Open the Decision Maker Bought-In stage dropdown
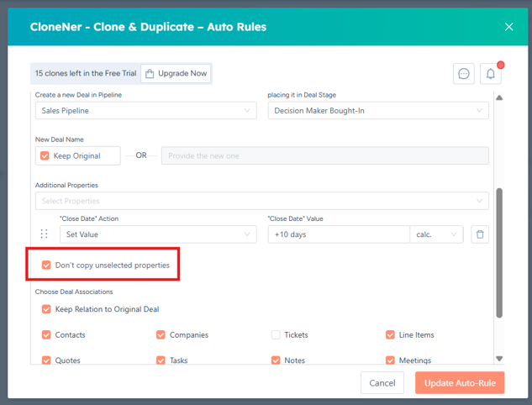The image size is (532, 405). coord(378,111)
